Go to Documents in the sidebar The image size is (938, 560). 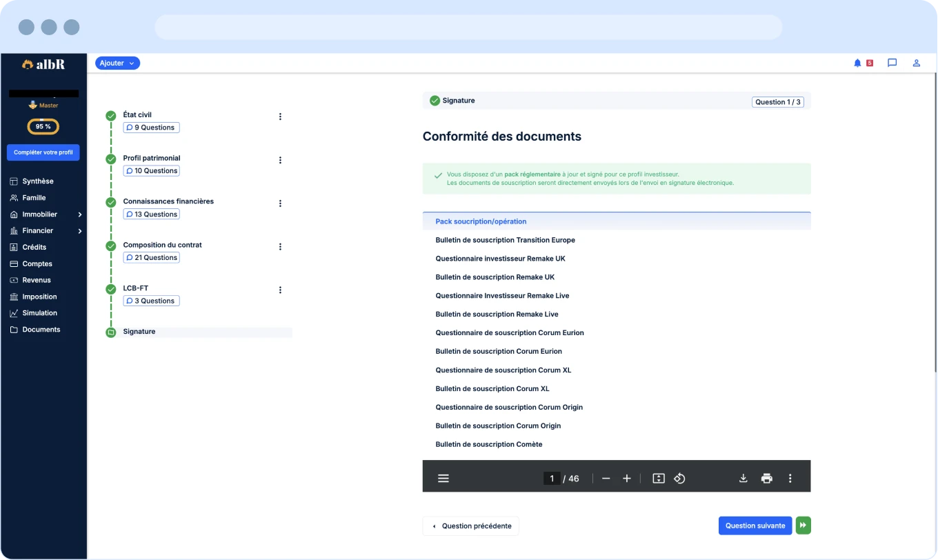point(41,330)
